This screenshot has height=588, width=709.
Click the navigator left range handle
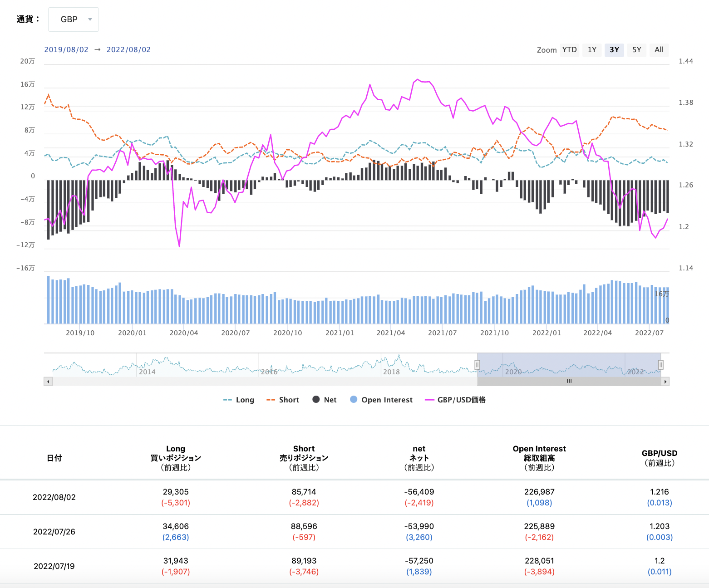pyautogui.click(x=478, y=365)
